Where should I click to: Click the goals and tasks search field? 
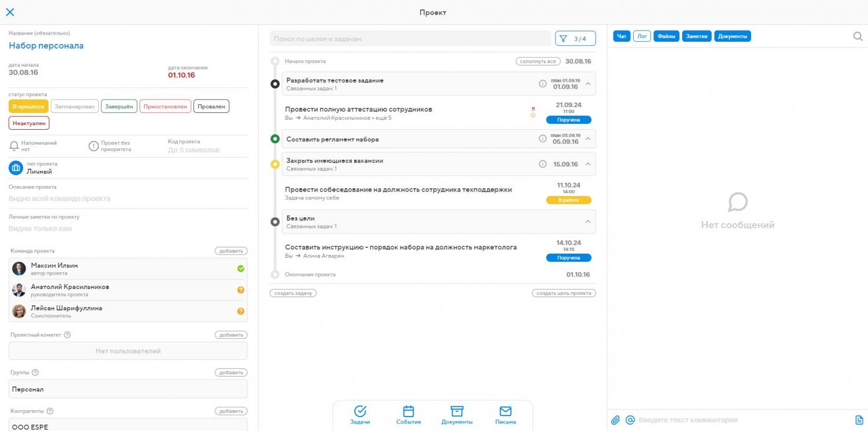[x=410, y=39]
